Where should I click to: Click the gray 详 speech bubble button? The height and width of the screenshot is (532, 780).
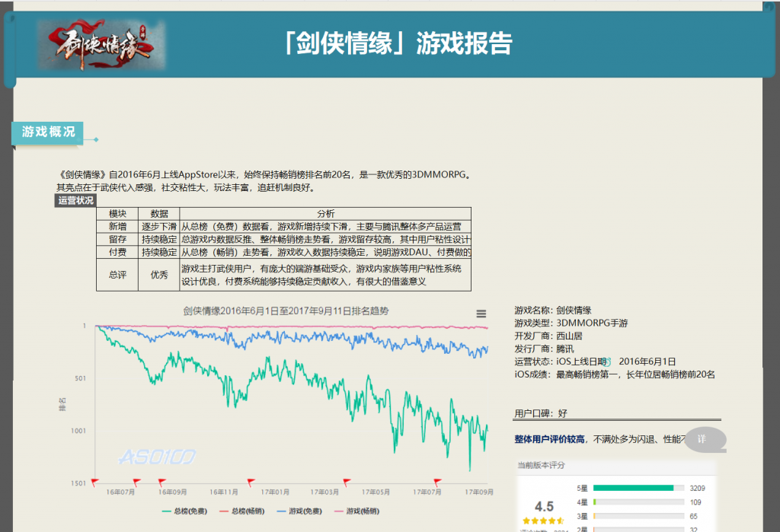(x=705, y=439)
